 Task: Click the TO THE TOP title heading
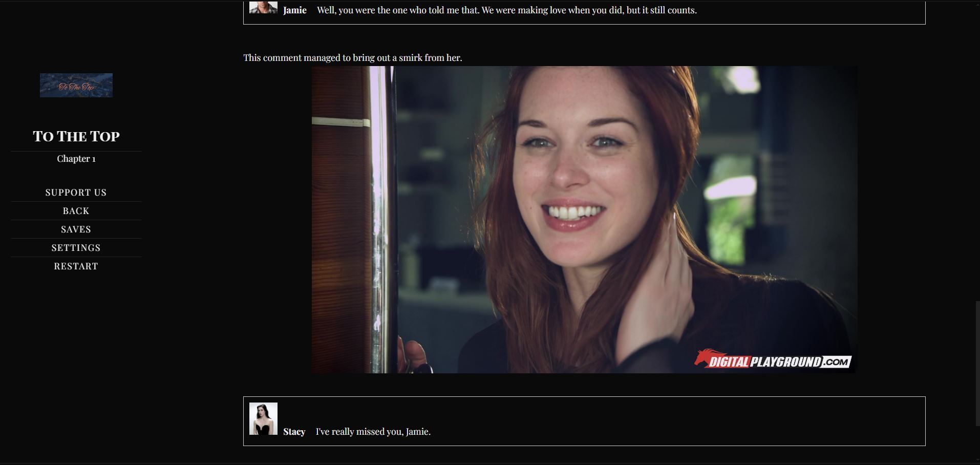click(76, 136)
